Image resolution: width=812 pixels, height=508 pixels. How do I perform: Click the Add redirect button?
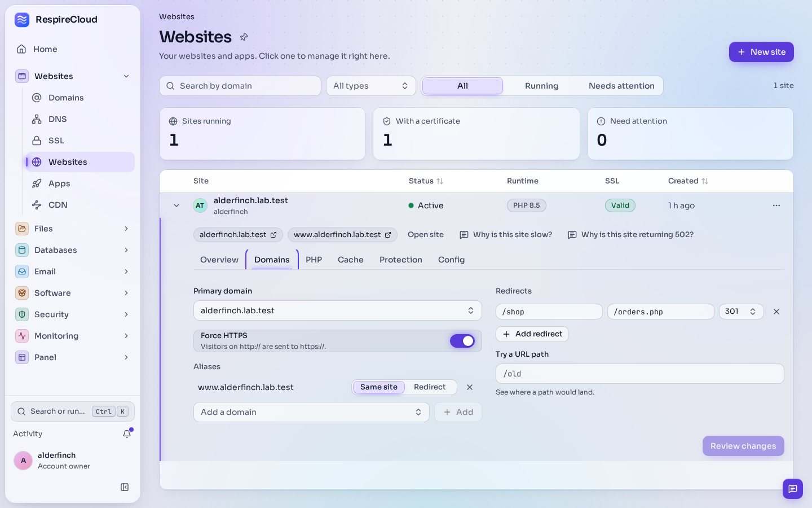coord(532,334)
